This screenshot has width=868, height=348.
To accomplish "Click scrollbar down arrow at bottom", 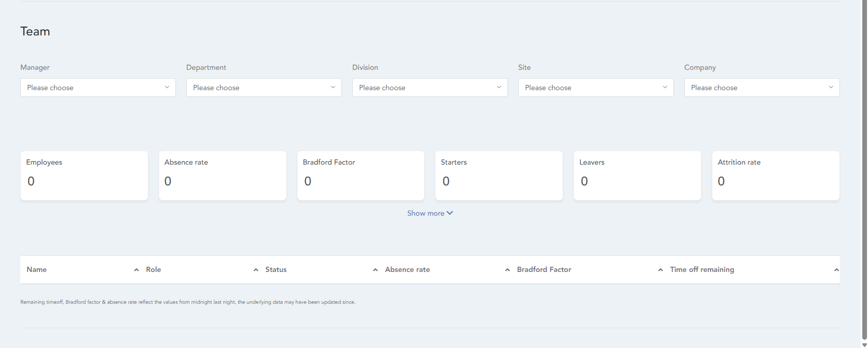I will 864,344.
